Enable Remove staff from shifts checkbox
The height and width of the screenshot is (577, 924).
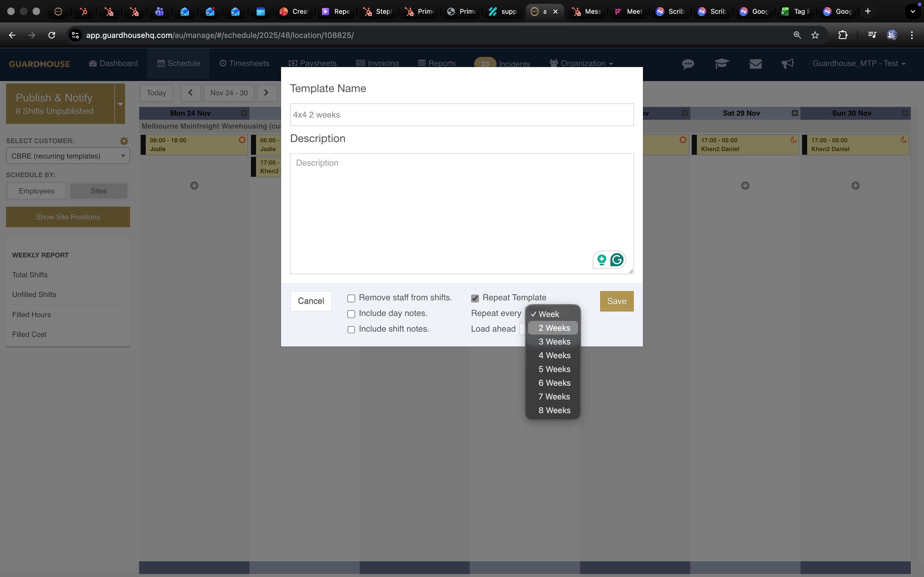click(351, 298)
